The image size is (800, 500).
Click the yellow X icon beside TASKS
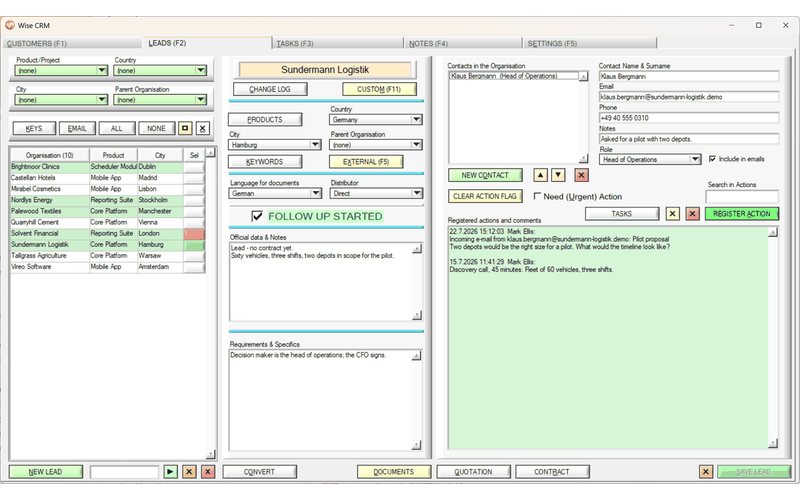(x=672, y=214)
